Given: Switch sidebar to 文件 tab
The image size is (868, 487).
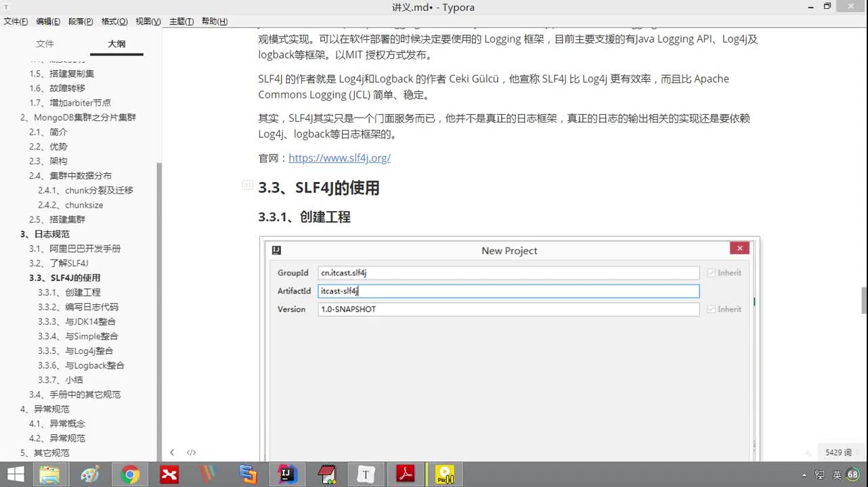Looking at the screenshot, I should (x=45, y=44).
